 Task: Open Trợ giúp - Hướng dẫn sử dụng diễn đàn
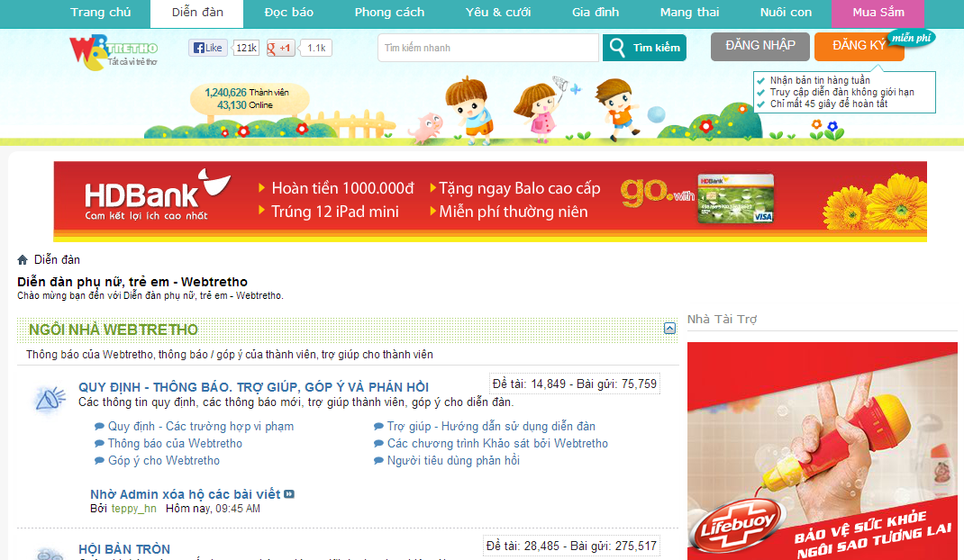491,426
